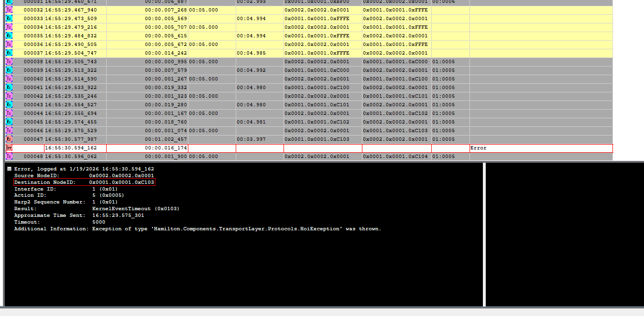This screenshot has width=644, height=316.
Task: Click the Rx icon of packet 000045
Action: (x=9, y=122)
